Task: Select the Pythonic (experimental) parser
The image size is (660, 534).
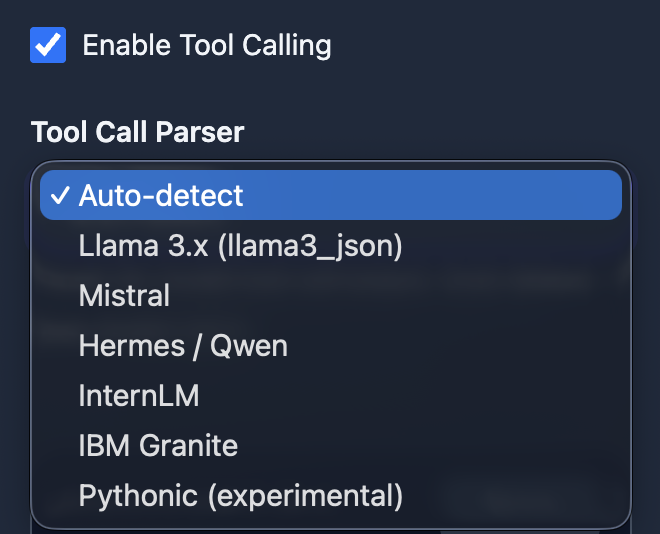Action: (x=240, y=495)
